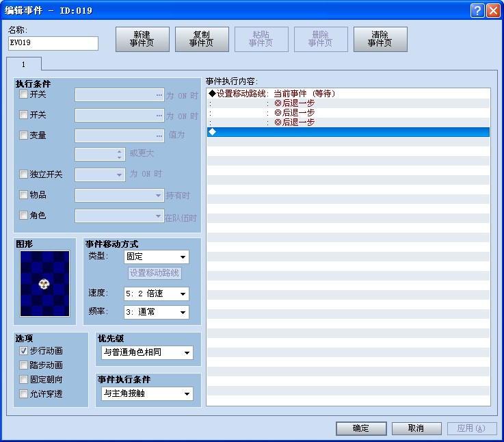Check the 固定朝向 option
The width and height of the screenshot is (504, 442).
click(23, 380)
